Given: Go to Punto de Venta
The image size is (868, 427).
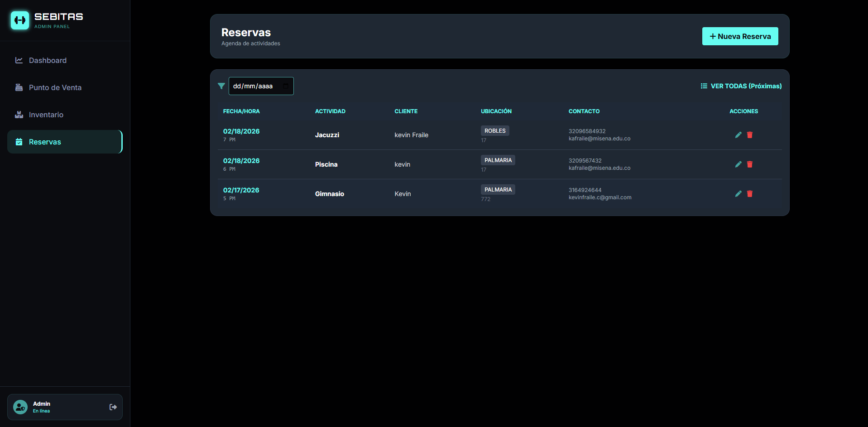Looking at the screenshot, I should click(x=55, y=87).
